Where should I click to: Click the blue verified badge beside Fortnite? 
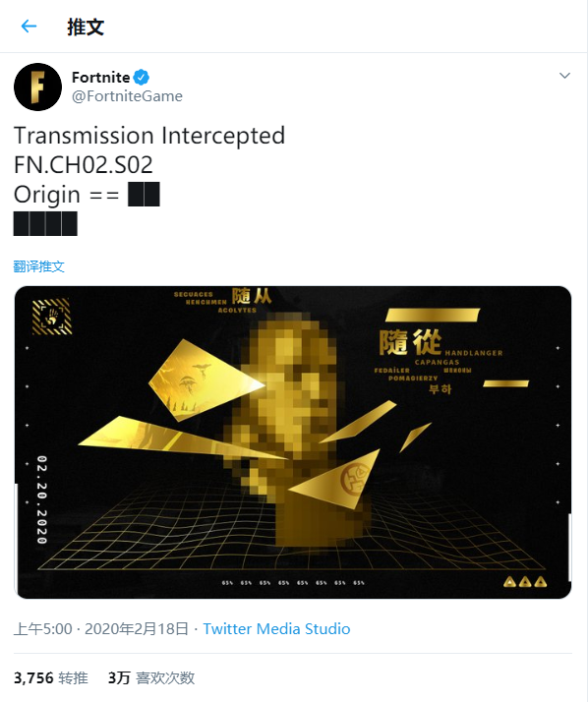point(142,78)
